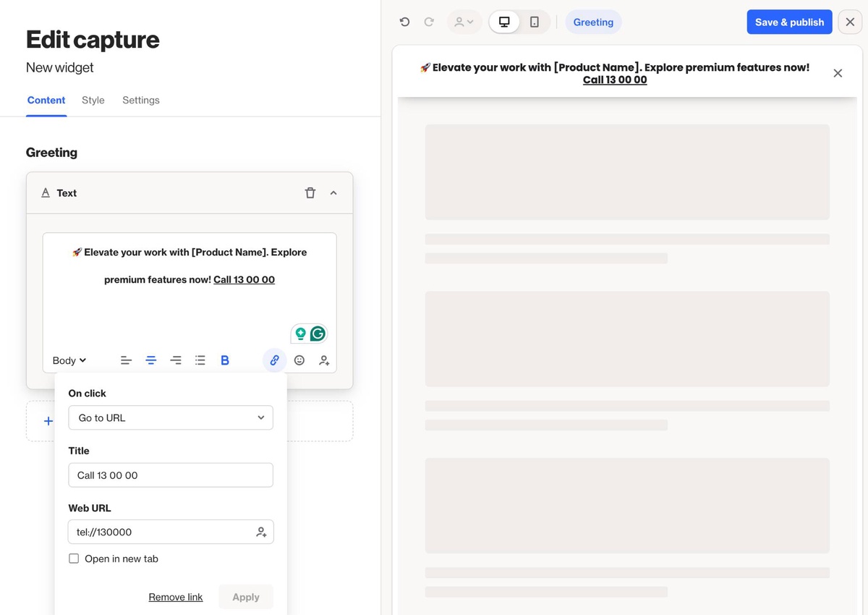This screenshot has width=868, height=615.
Task: Click Save & publish
Action: [x=789, y=22]
